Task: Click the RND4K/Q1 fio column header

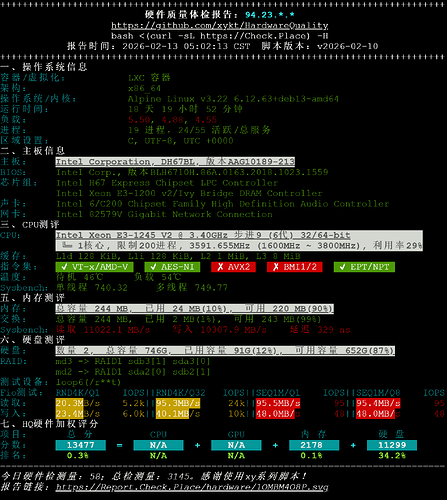Action: (x=78, y=393)
